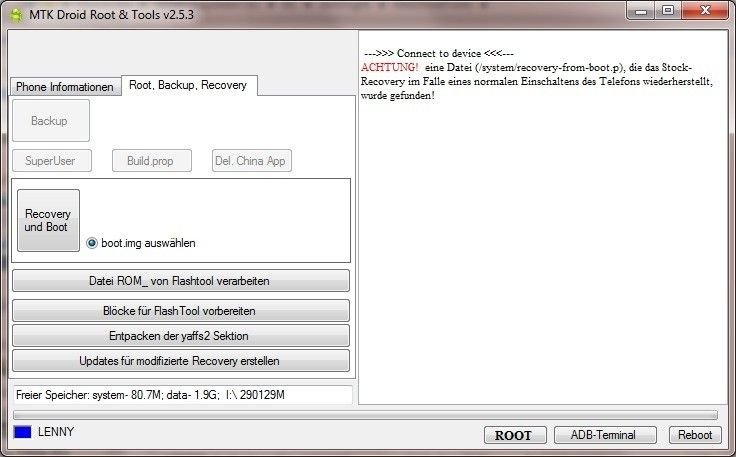This screenshot has width=736, height=457.
Task: Click the Reboot button
Action: coord(695,435)
